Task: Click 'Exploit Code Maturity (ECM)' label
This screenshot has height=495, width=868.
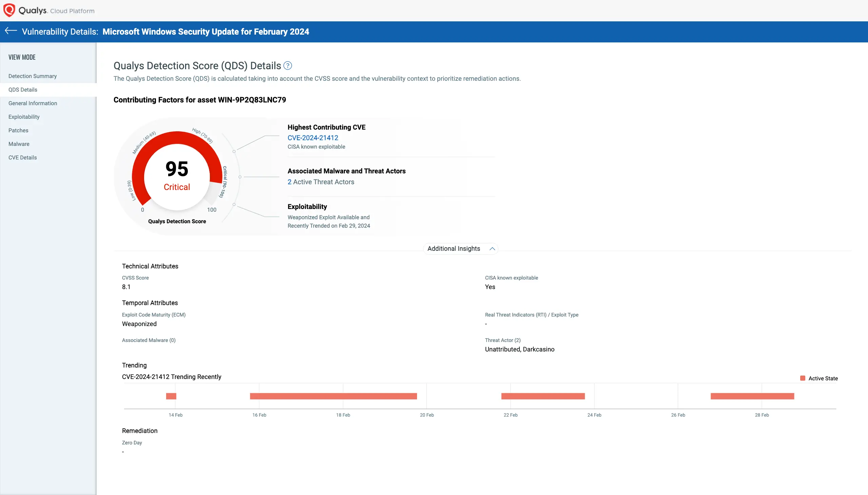Action: click(x=154, y=315)
